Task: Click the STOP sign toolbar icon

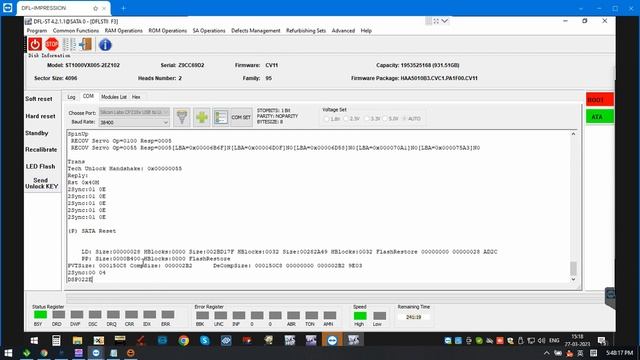Action: [x=52, y=44]
